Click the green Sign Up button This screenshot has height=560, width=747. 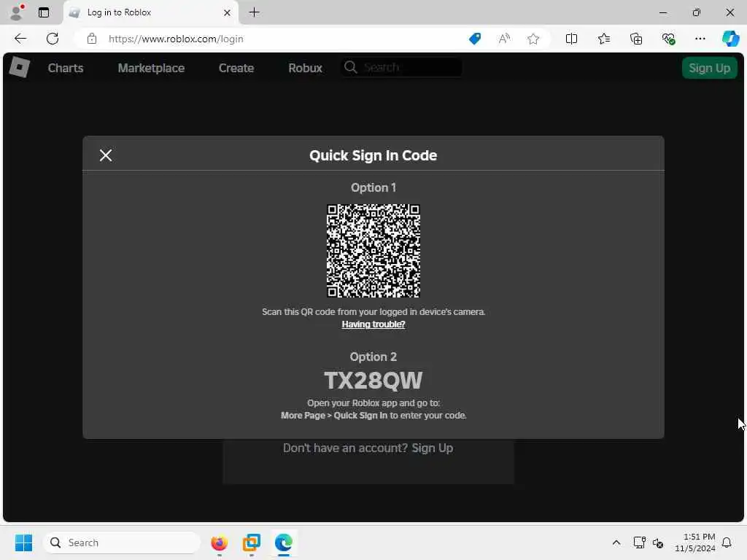click(x=709, y=68)
